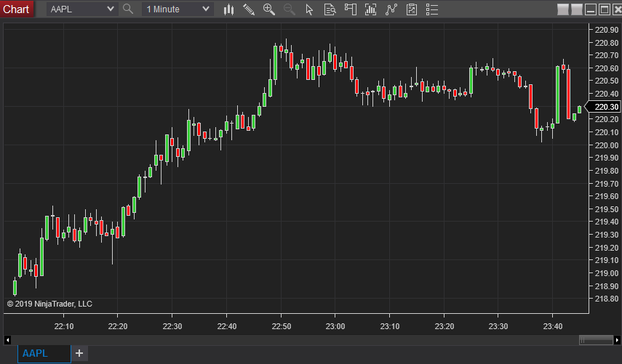Click the 220.60 price axis label
This screenshot has height=364, width=622.
606,68
